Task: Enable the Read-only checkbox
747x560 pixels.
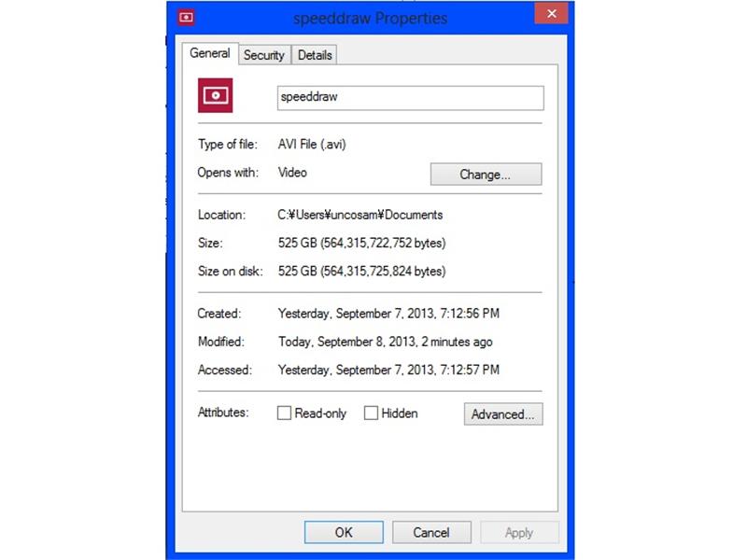Action: [x=284, y=412]
